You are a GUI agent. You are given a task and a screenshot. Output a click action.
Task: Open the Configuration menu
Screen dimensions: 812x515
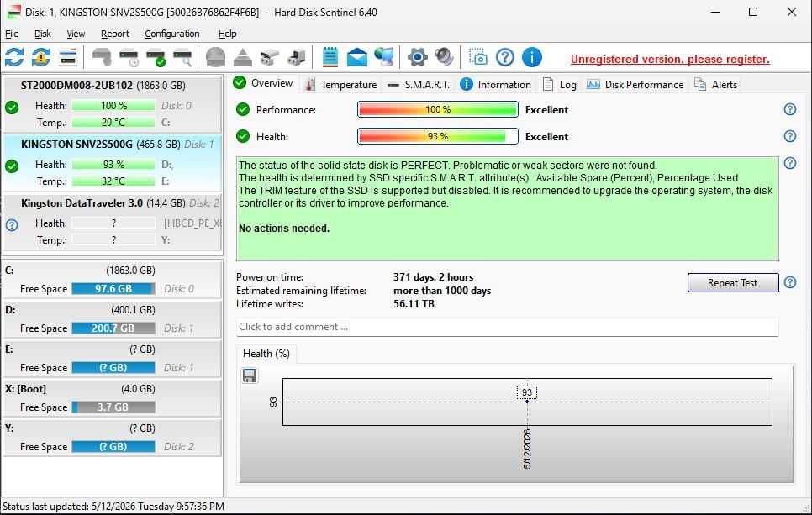172,34
